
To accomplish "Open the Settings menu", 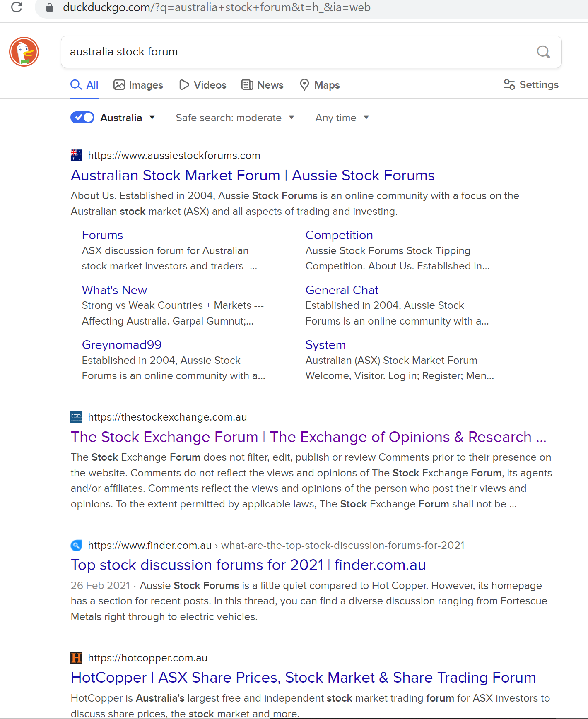I will click(x=531, y=85).
